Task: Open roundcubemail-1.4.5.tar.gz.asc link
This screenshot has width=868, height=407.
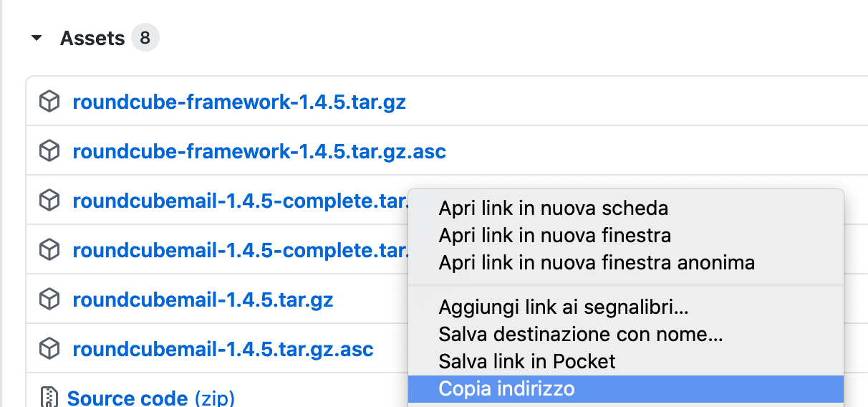Action: (223, 349)
